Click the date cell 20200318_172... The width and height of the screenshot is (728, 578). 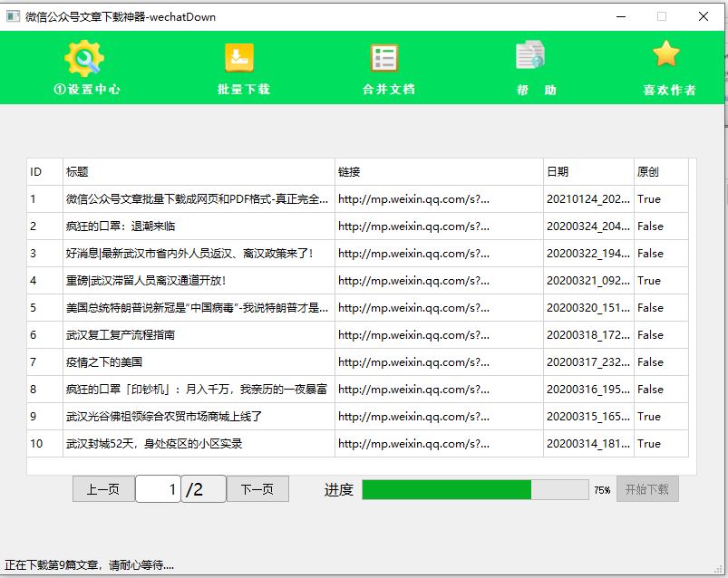(588, 335)
